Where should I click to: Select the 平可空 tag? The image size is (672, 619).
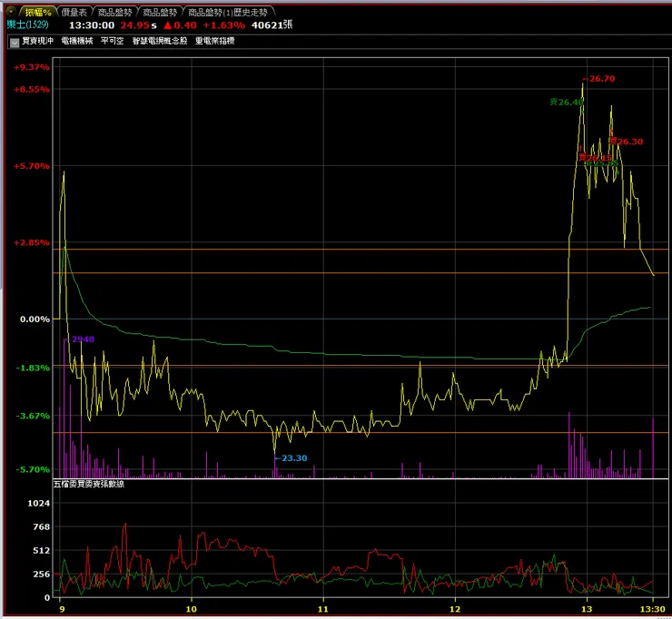113,41
